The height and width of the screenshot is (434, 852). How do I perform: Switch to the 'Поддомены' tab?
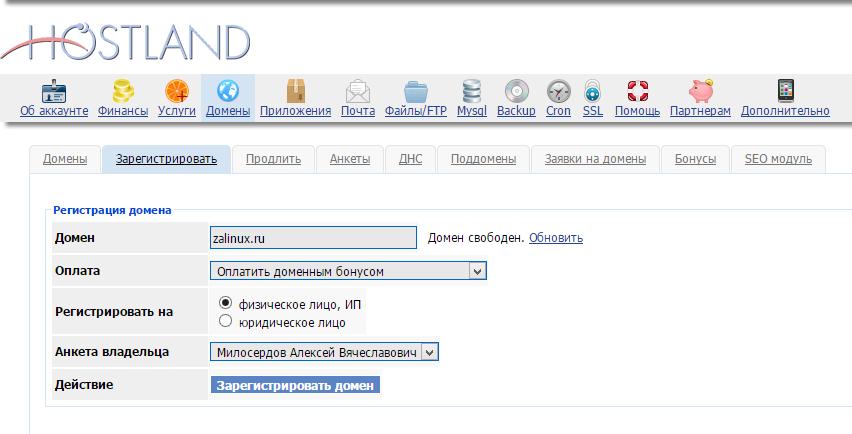tap(484, 159)
